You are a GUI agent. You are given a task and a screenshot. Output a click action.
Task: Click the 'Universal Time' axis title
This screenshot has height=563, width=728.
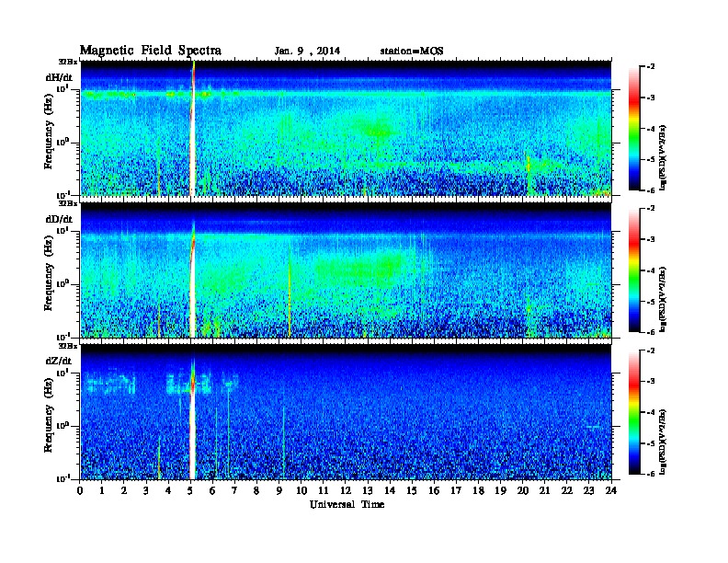click(x=347, y=504)
